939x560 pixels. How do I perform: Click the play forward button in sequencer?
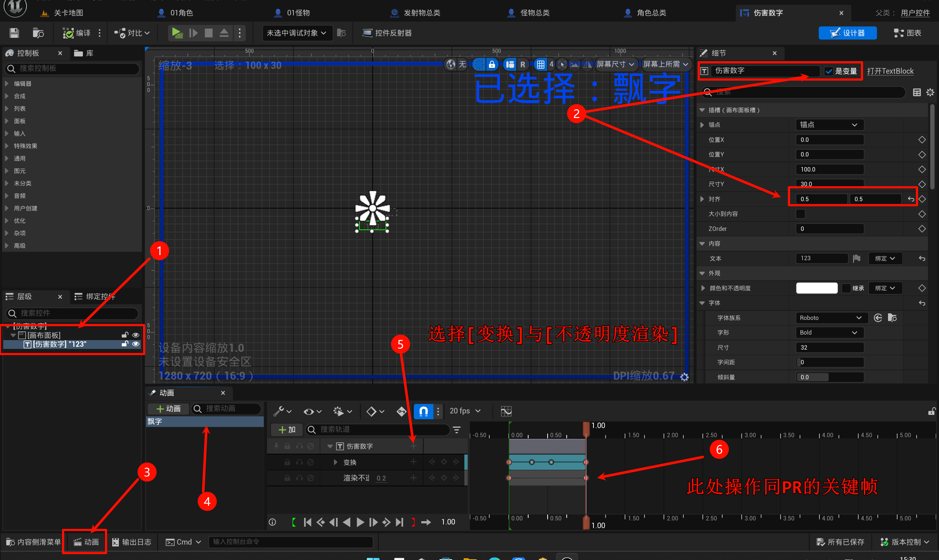point(360,522)
